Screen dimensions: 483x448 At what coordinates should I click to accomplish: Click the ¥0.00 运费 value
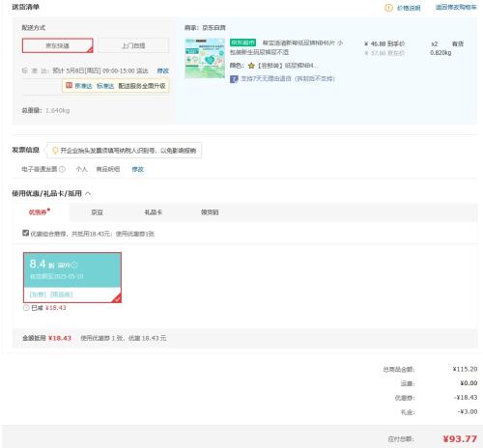pos(469,383)
